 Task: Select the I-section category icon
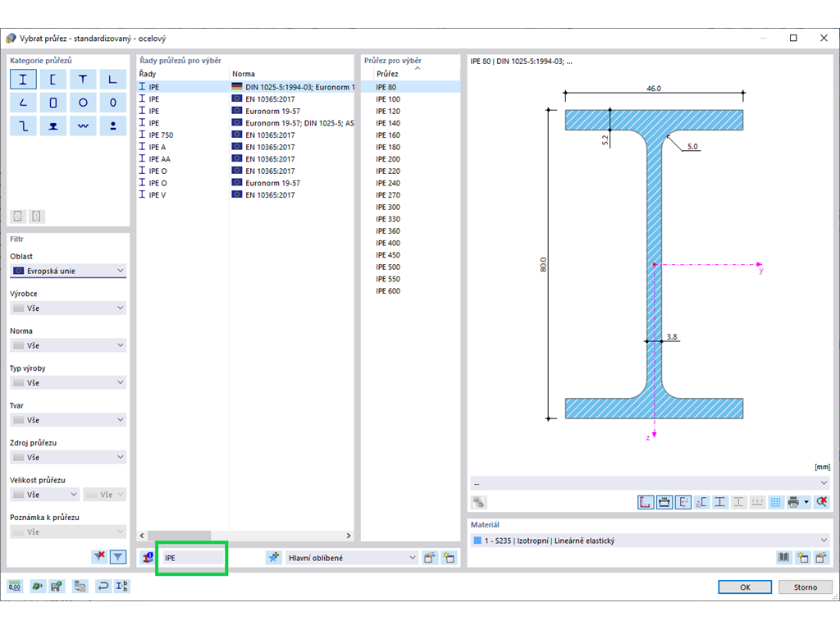(x=23, y=80)
